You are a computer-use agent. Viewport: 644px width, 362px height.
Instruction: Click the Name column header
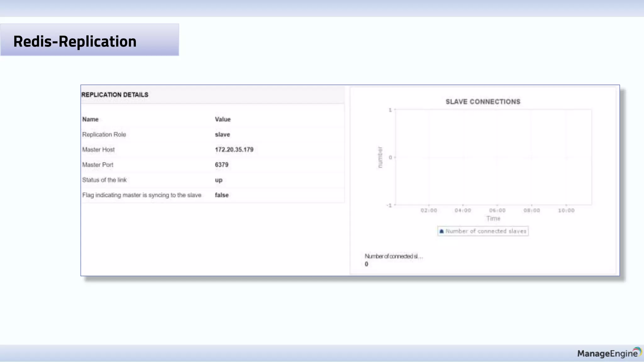click(x=90, y=119)
